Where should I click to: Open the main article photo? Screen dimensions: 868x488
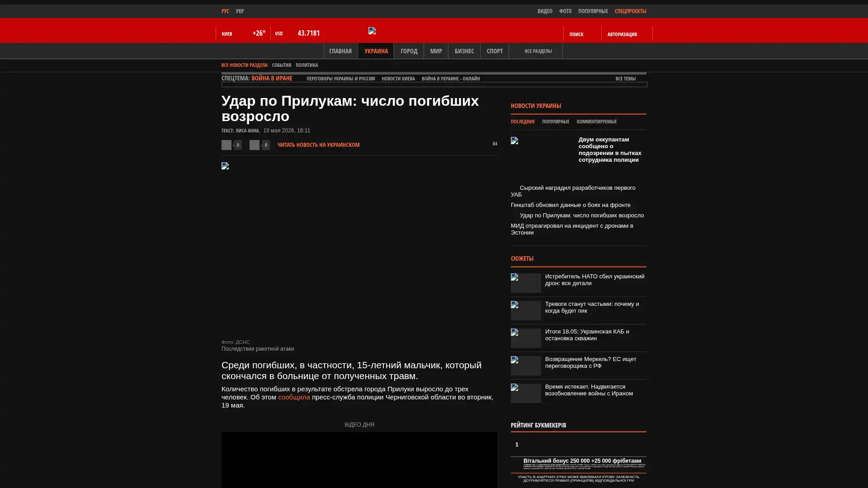pyautogui.click(x=359, y=249)
